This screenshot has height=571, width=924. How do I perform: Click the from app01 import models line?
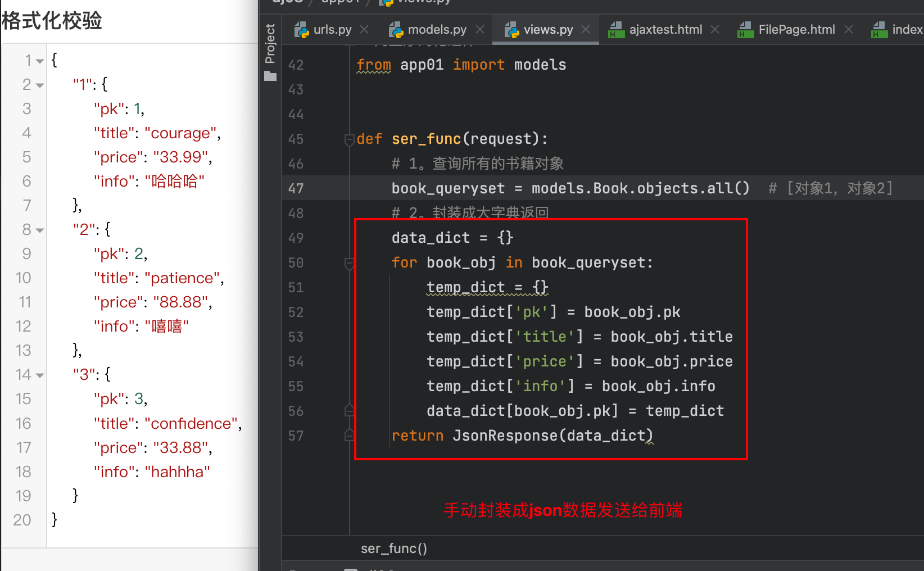pos(461,65)
